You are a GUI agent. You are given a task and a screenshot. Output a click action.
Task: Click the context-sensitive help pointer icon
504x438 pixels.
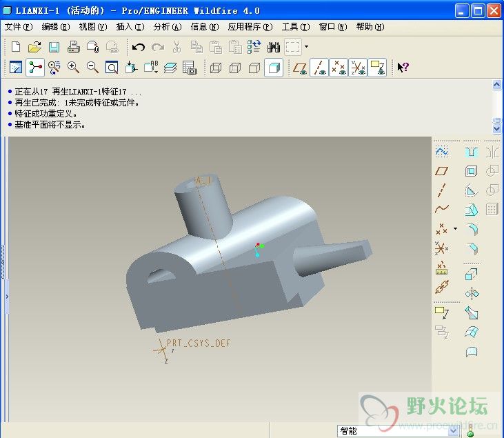403,67
